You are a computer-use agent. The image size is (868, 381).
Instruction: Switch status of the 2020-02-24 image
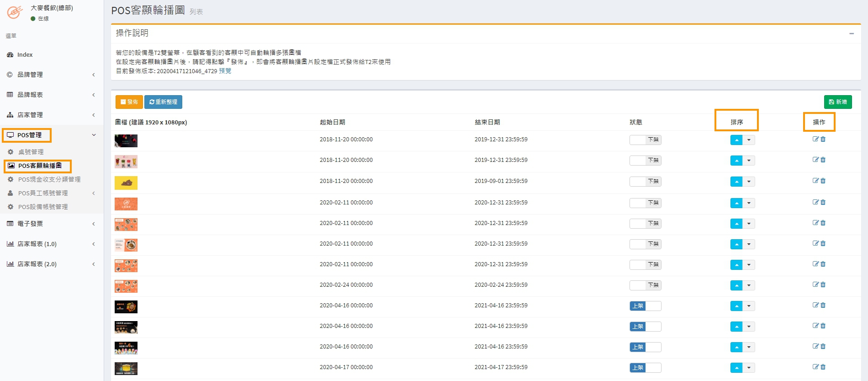coord(645,285)
